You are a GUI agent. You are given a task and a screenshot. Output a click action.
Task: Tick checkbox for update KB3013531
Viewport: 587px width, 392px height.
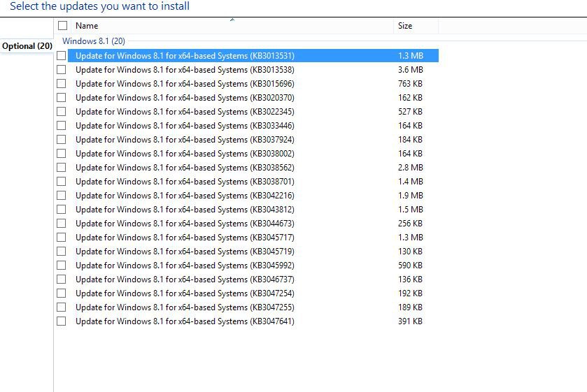(62, 55)
